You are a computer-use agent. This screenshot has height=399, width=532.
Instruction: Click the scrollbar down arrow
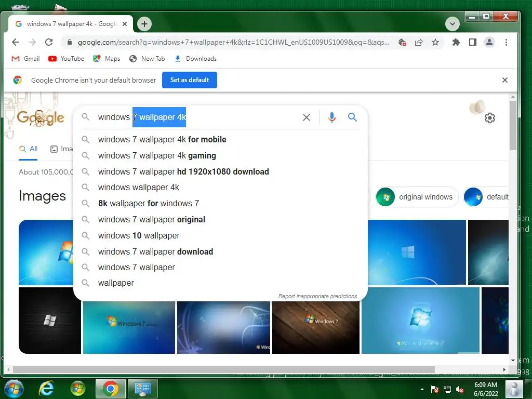[513, 361]
